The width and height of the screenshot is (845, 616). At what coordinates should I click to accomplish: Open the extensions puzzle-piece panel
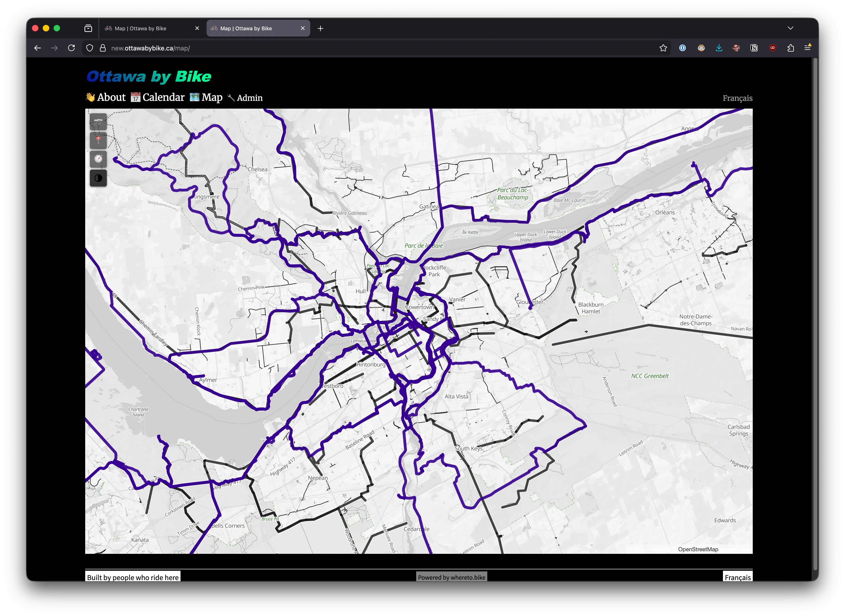click(x=791, y=48)
